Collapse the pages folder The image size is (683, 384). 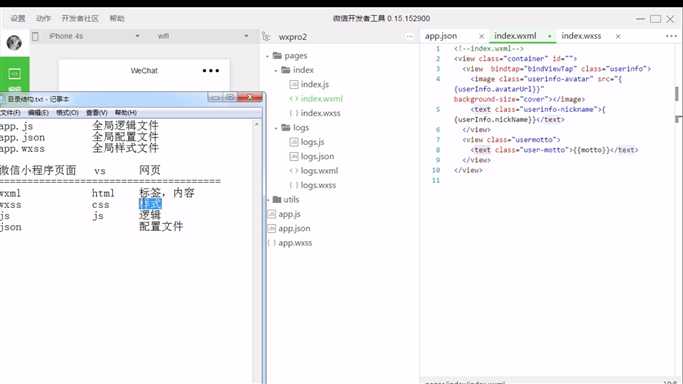[267, 56]
